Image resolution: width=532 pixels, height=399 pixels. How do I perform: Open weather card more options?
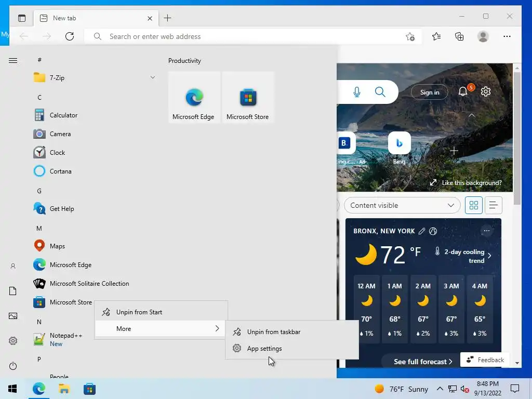coord(486,231)
